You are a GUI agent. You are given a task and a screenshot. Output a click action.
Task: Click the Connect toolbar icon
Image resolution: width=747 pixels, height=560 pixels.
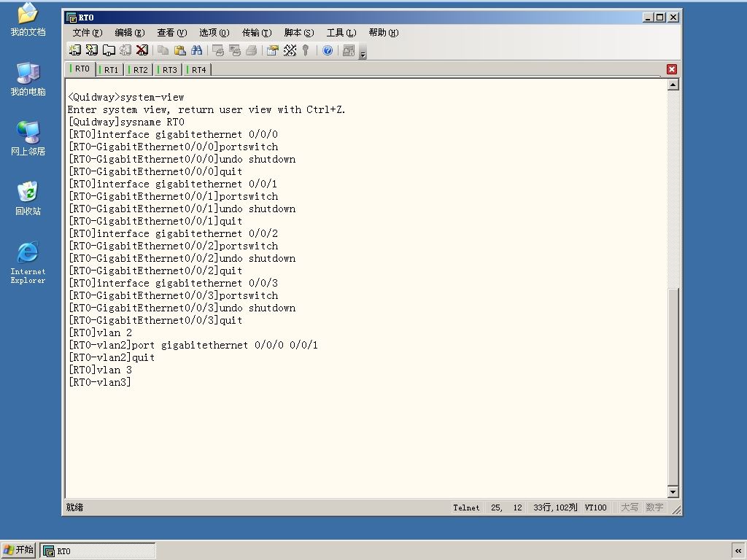click(75, 50)
